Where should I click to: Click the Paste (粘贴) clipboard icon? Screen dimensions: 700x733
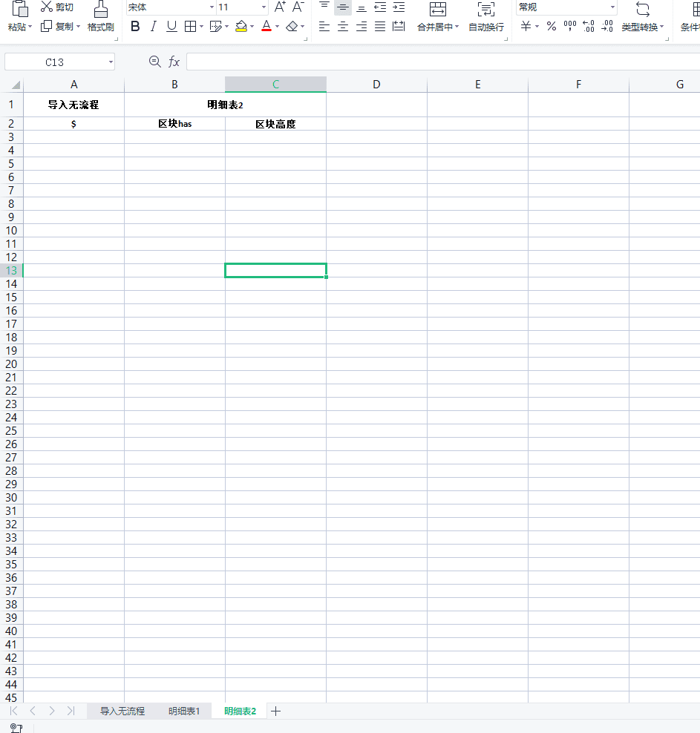pyautogui.click(x=19, y=8)
